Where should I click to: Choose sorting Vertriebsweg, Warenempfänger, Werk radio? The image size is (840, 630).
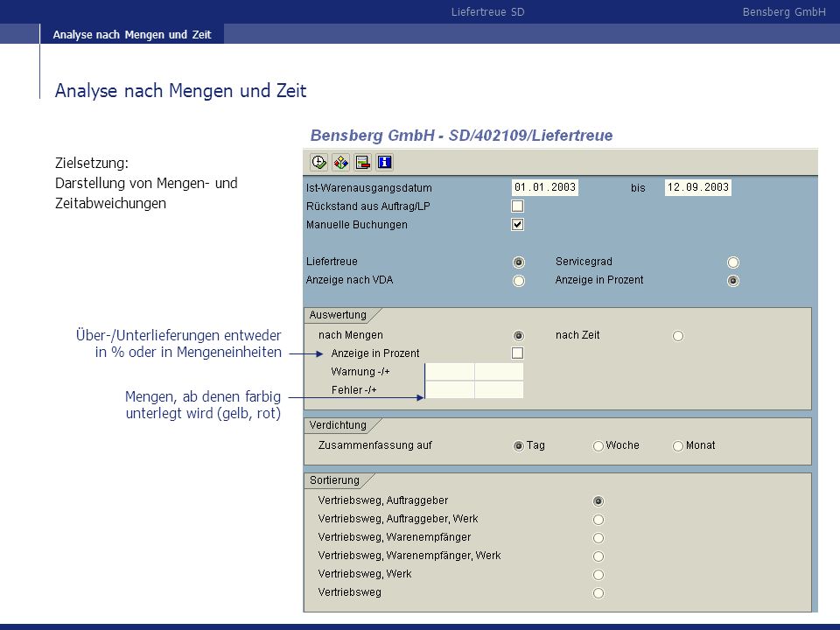point(598,556)
